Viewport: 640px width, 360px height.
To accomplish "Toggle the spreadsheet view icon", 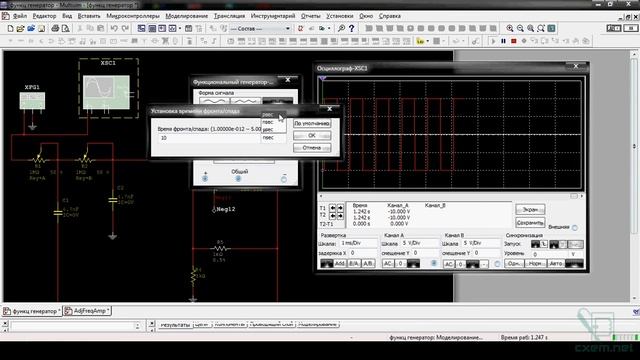I will point(152,29).
